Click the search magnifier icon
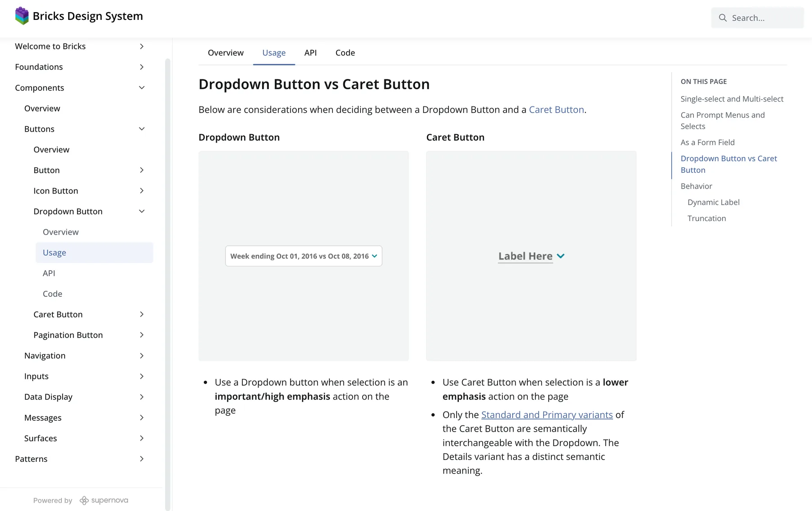 click(723, 18)
